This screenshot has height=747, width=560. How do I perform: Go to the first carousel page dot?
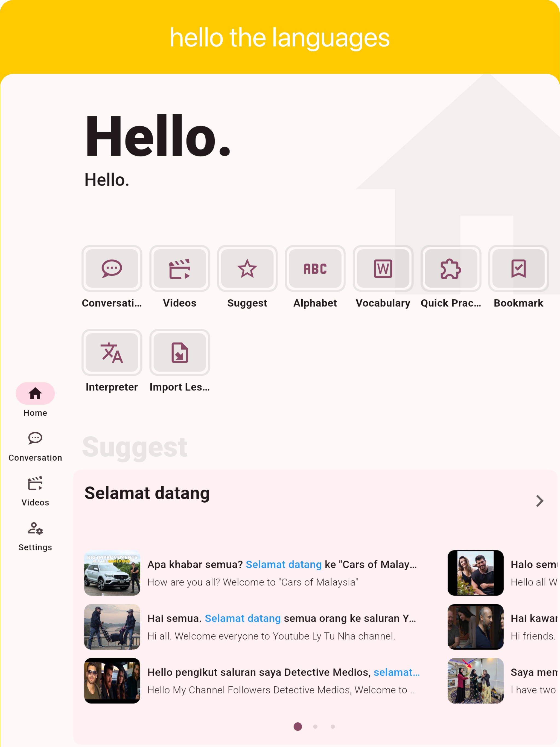(297, 726)
